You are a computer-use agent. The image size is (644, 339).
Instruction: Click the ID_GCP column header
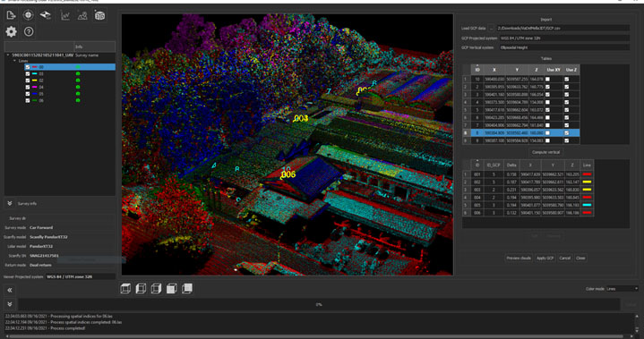click(494, 165)
